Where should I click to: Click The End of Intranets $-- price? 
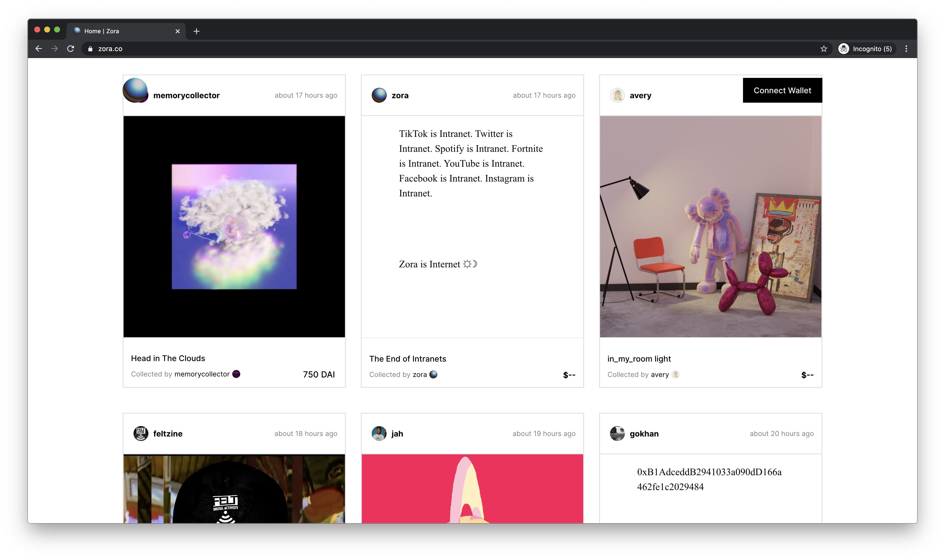pos(569,375)
